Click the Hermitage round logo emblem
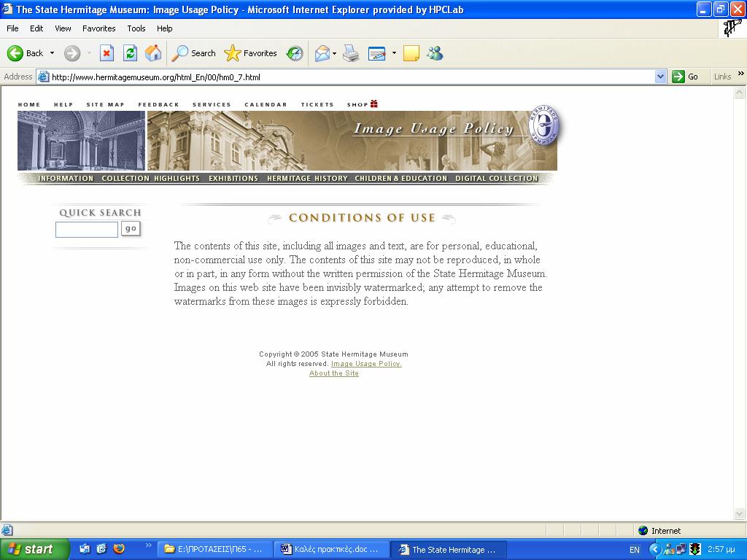The image size is (747, 560). pyautogui.click(x=544, y=125)
